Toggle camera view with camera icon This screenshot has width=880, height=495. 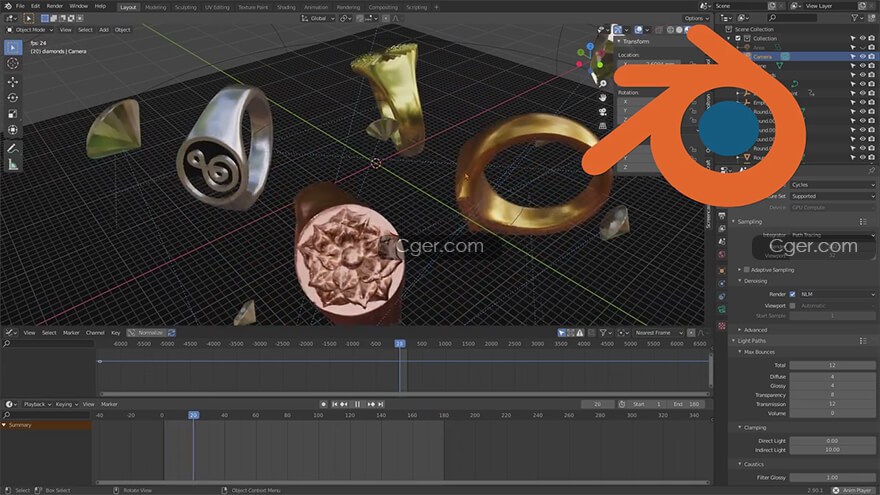pyautogui.click(x=603, y=112)
